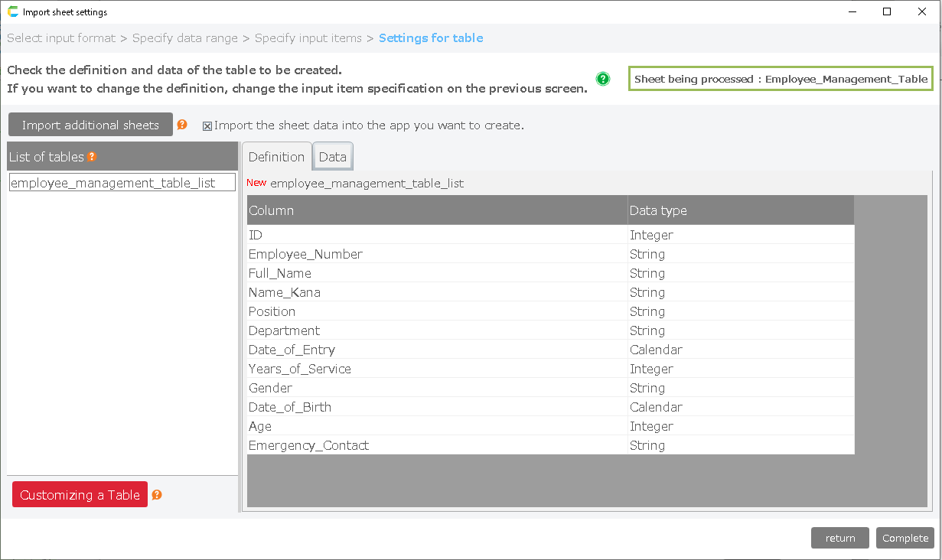Viewport: 942px width, 560px height.
Task: Select the Definition tab
Action: point(276,157)
